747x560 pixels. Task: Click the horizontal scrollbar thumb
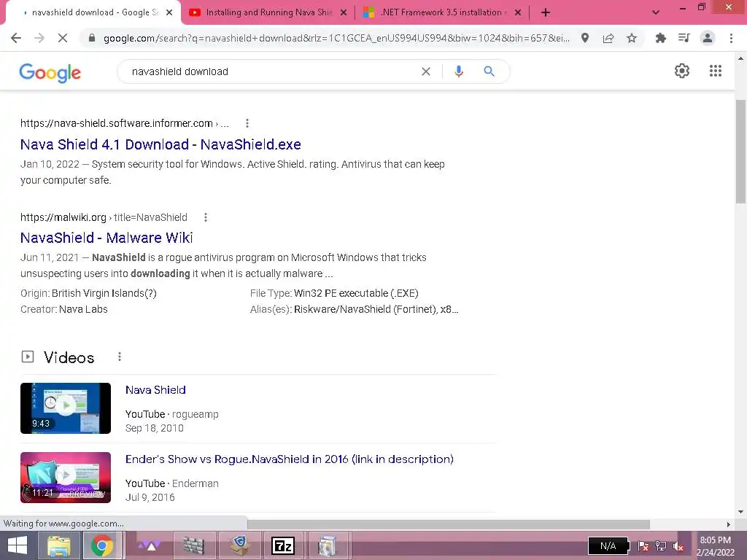449,524
